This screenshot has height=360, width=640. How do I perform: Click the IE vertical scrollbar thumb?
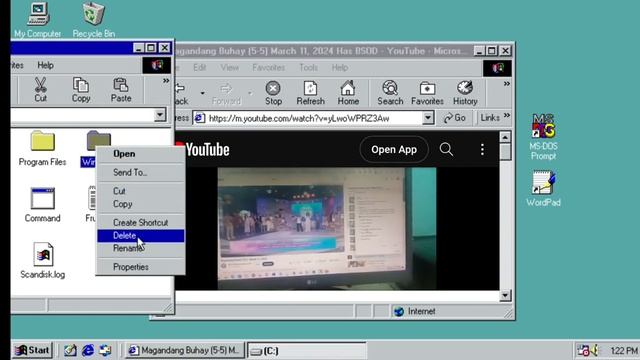(505, 151)
